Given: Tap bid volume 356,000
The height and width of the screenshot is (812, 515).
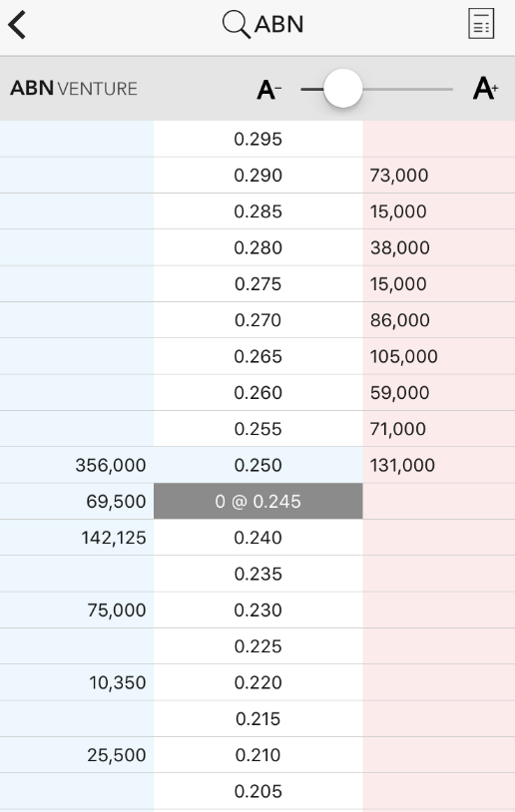Looking at the screenshot, I should (111, 465).
